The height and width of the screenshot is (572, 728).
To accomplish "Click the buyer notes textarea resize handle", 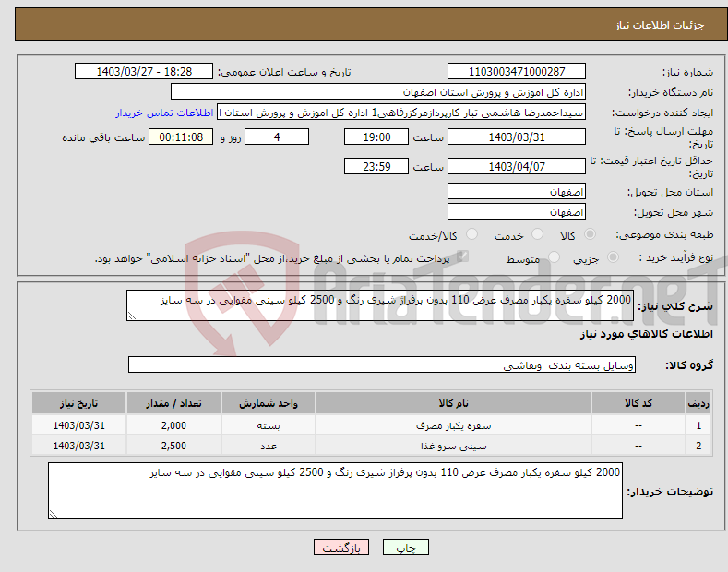I will click(54, 514).
